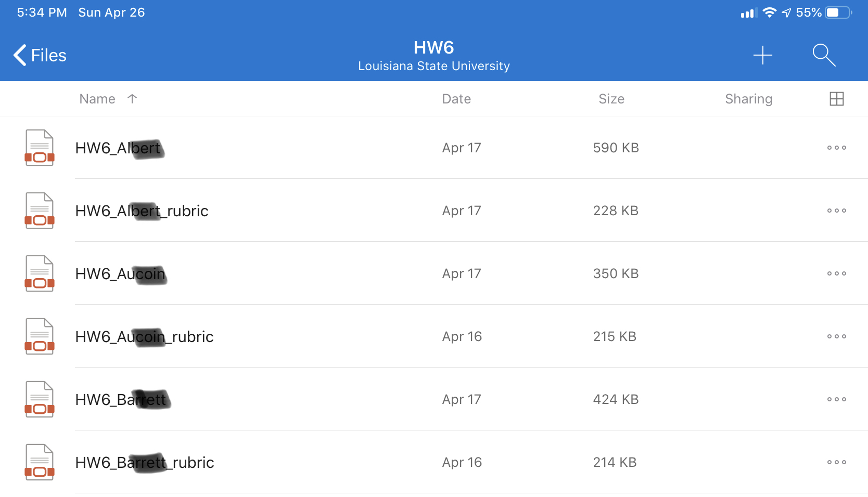The width and height of the screenshot is (868, 497).
Task: Show the ellipsis menu for HW6_Aucoin
Action: pyautogui.click(x=837, y=273)
